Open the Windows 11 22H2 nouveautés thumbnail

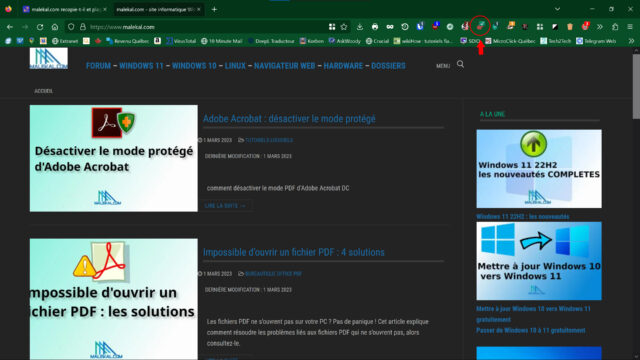[539, 169]
